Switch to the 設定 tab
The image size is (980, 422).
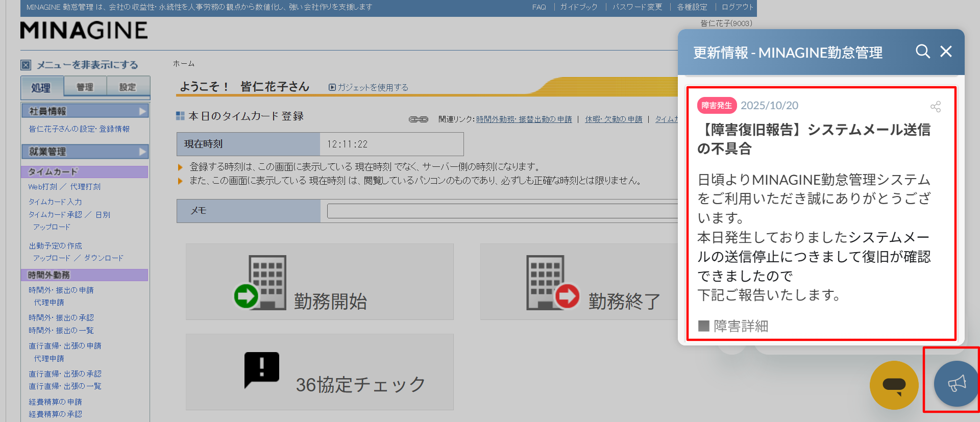pos(128,87)
